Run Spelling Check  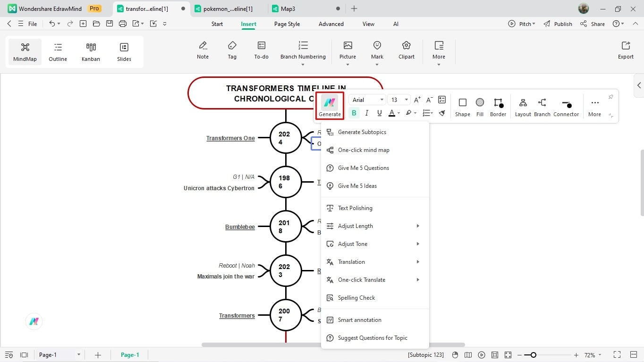(375, 298)
